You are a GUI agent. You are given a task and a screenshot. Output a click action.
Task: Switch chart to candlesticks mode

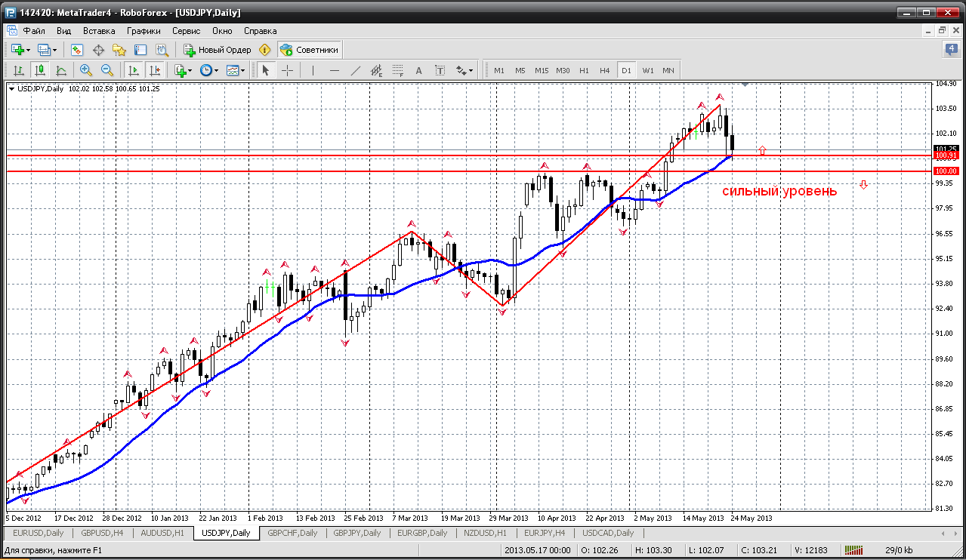pyautogui.click(x=40, y=70)
